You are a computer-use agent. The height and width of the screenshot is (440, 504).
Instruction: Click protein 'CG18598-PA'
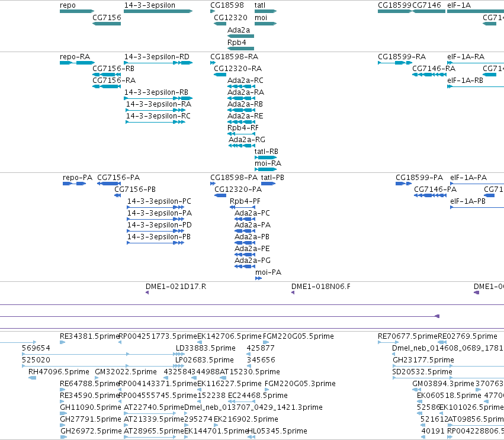(234, 178)
